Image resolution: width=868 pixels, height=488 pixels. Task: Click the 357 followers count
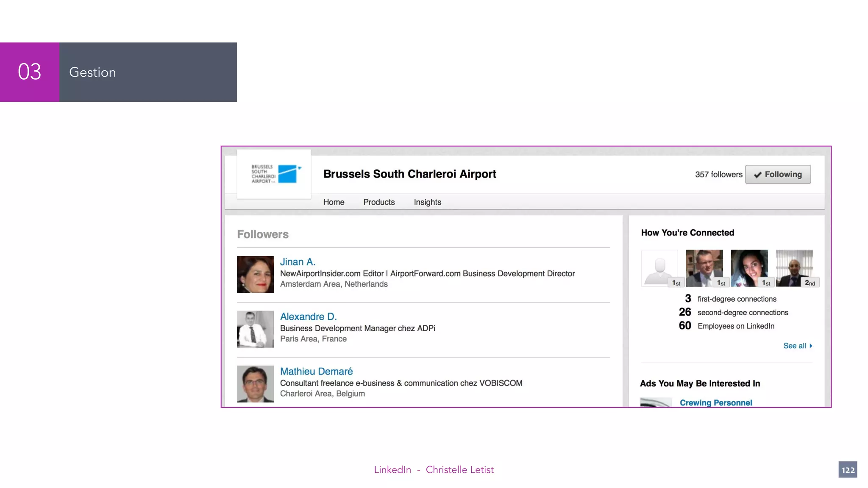pyautogui.click(x=719, y=175)
